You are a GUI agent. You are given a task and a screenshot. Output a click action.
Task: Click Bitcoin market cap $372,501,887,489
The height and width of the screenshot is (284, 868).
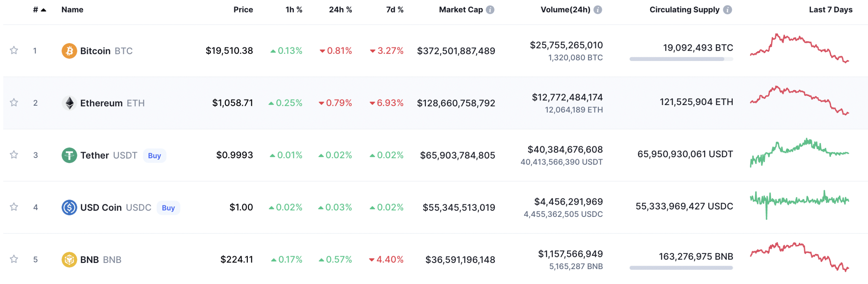pyautogui.click(x=456, y=51)
